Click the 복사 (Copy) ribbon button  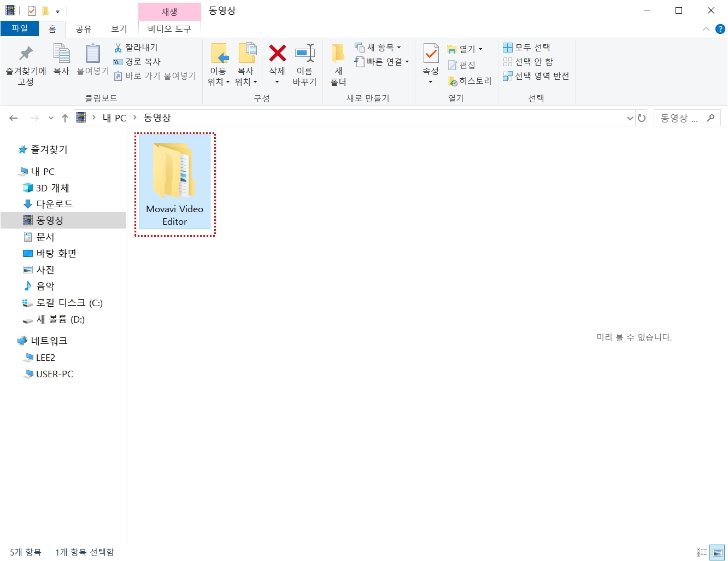(x=61, y=60)
